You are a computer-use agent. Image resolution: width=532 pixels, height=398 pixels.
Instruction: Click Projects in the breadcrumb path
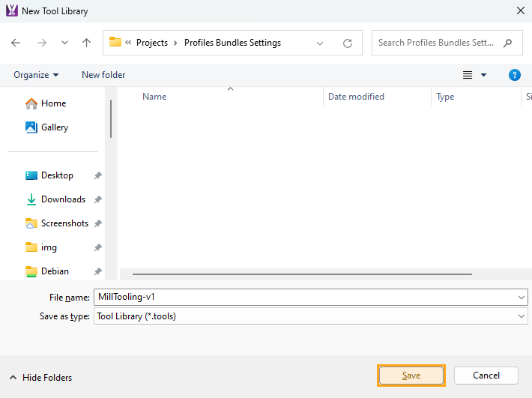(x=151, y=43)
